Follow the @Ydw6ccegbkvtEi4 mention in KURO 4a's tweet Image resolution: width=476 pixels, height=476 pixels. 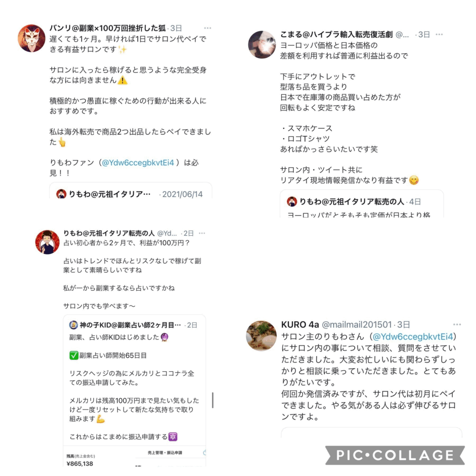(x=413, y=337)
